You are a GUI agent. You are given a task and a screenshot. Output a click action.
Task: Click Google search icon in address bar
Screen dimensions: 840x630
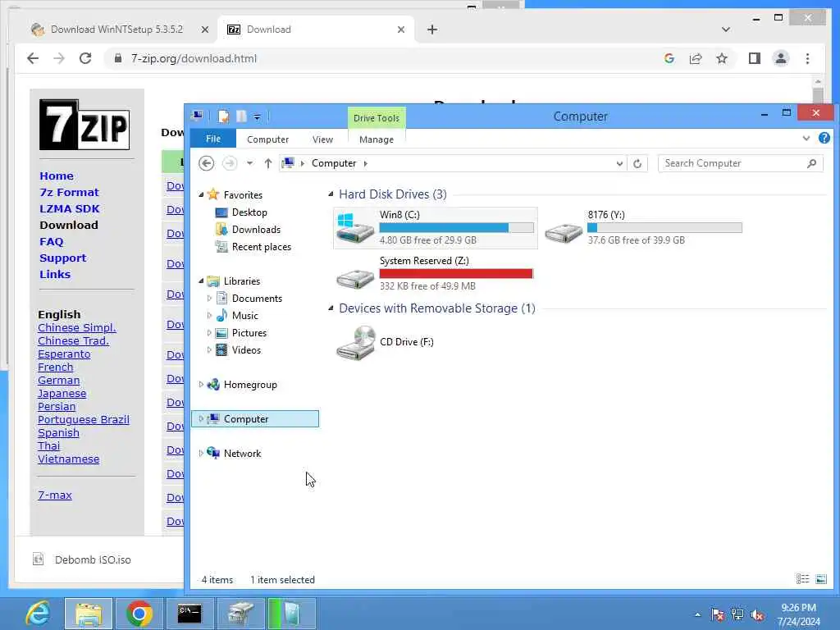[x=669, y=58]
